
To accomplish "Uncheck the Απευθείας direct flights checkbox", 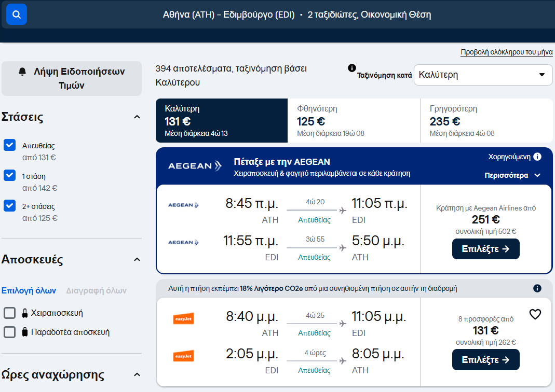I will click(9, 145).
